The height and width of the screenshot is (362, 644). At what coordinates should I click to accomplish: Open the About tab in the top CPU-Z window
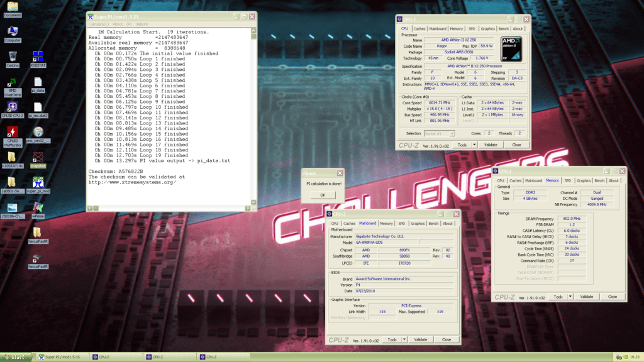click(x=518, y=29)
